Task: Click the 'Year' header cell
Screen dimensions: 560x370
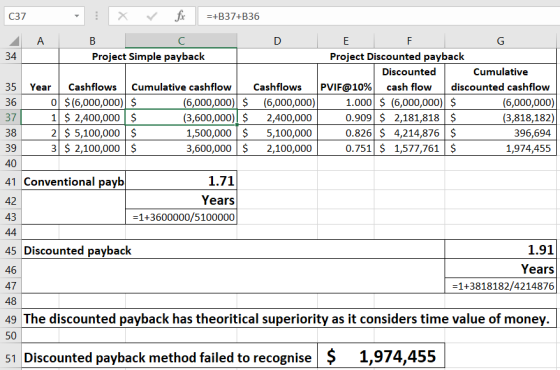Action: (x=40, y=79)
